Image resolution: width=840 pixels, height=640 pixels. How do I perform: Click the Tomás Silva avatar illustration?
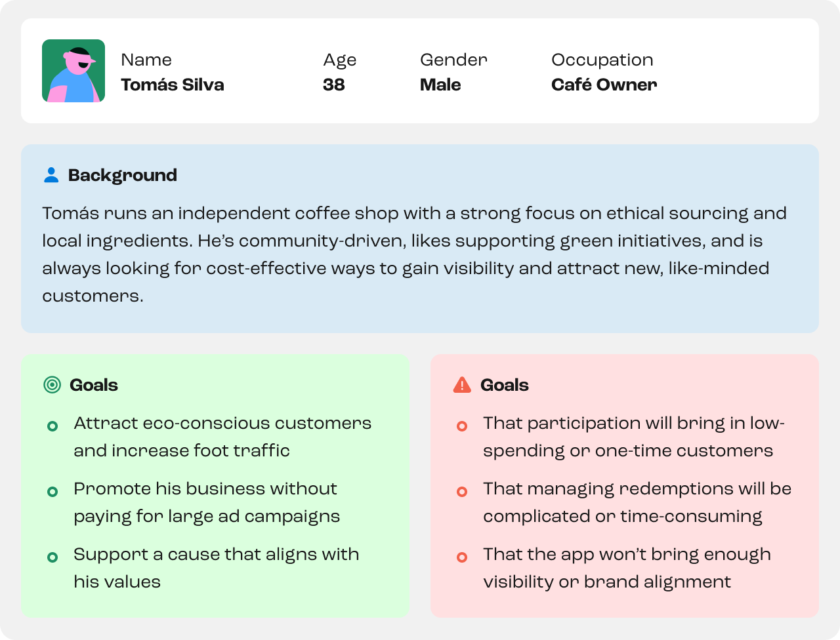[73, 71]
